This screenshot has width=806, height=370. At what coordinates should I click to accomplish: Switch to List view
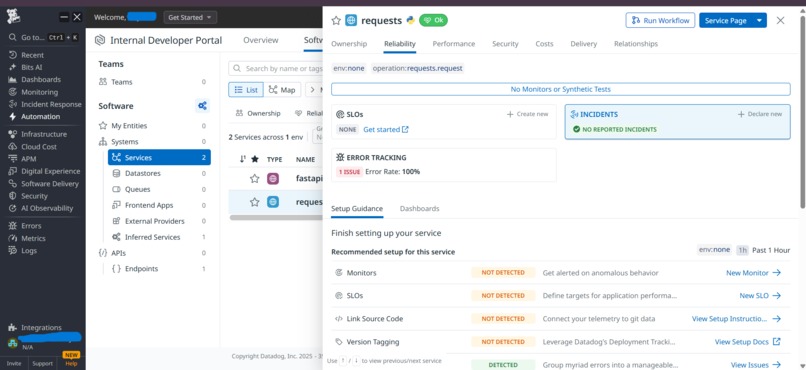246,90
